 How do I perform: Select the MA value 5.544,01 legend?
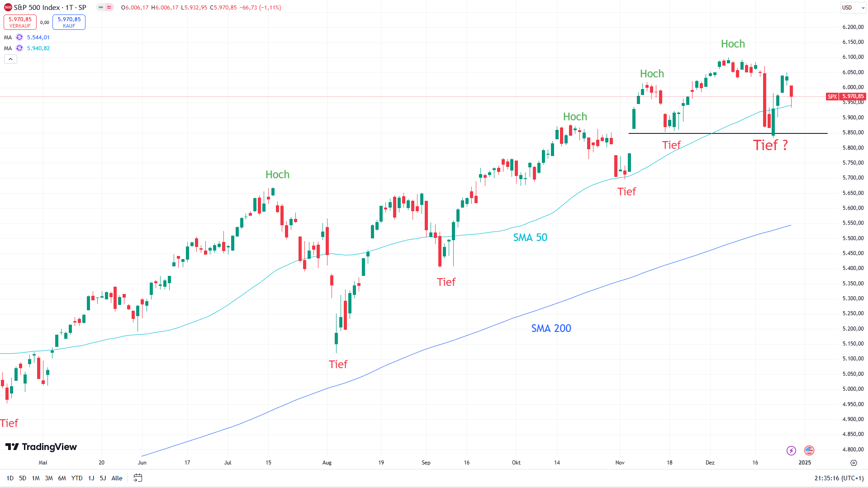click(x=38, y=38)
